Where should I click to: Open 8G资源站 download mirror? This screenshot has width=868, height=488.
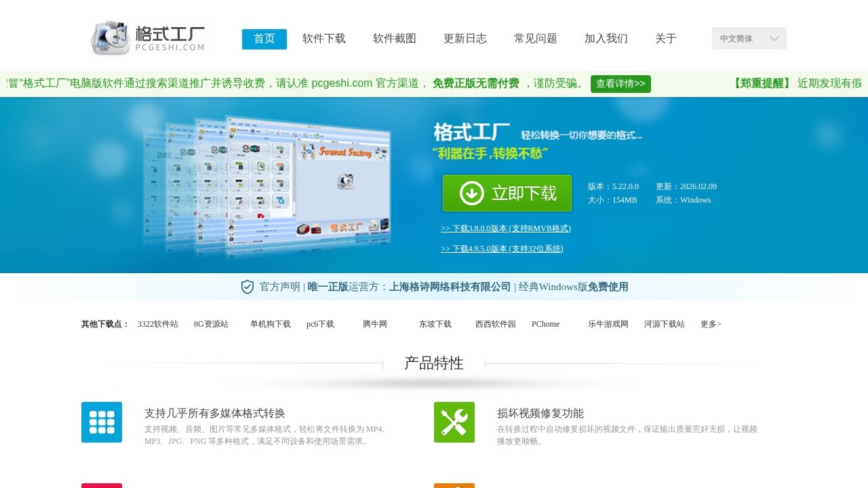tap(211, 324)
